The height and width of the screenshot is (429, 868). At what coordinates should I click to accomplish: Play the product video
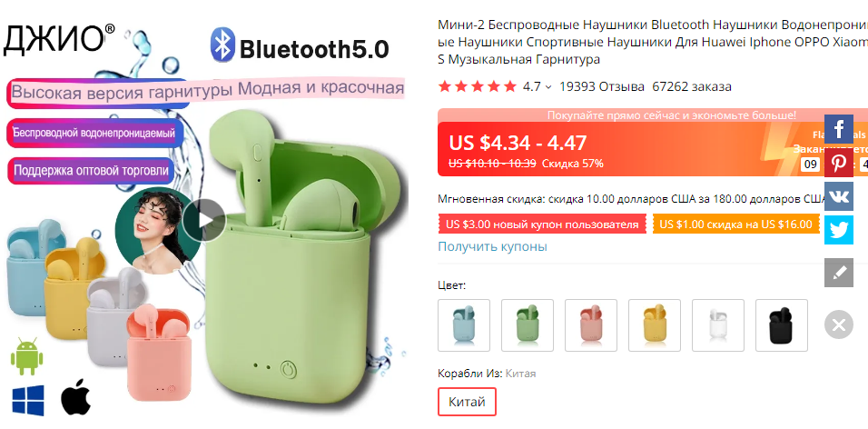[203, 221]
